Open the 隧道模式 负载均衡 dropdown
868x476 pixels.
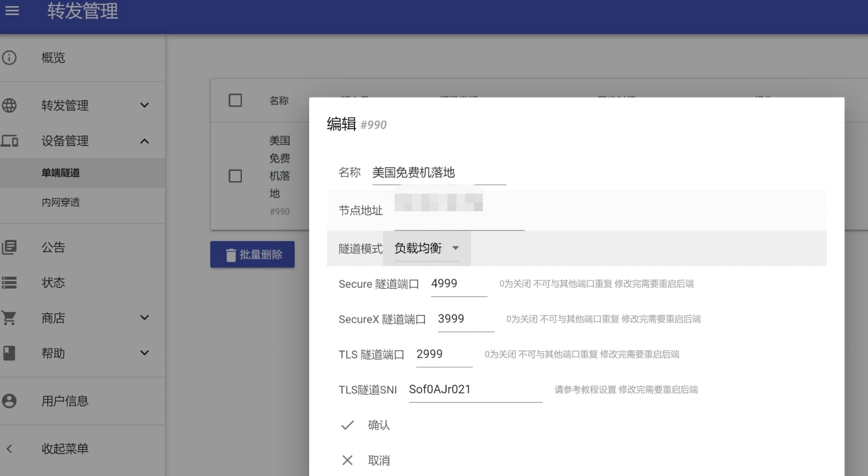[x=427, y=248]
